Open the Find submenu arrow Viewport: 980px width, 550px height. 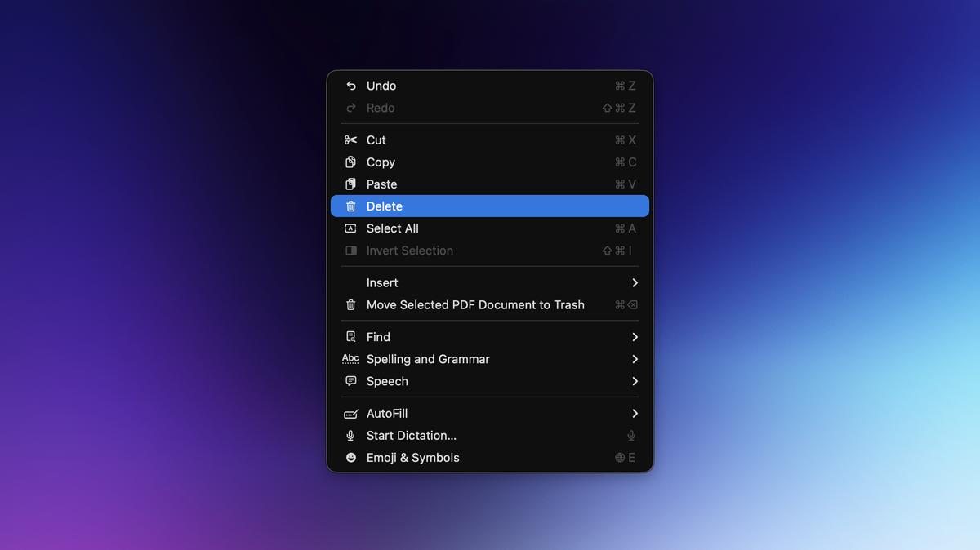[x=635, y=337]
